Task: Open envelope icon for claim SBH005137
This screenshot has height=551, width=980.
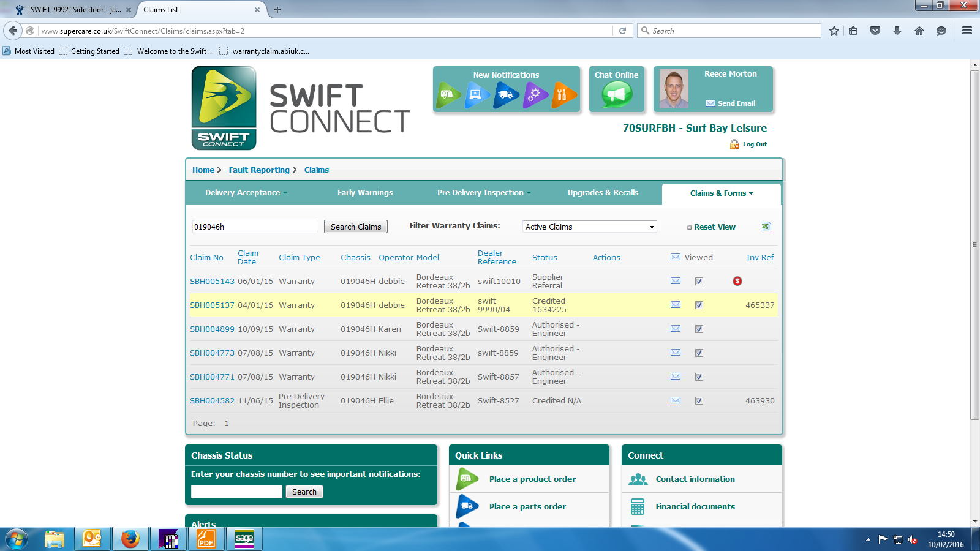Action: coord(676,305)
